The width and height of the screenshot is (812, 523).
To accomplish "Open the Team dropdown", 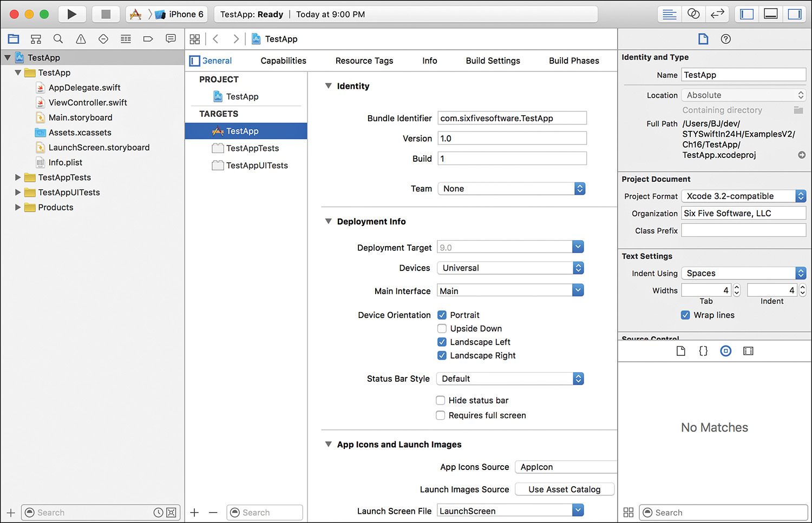I will (x=512, y=189).
